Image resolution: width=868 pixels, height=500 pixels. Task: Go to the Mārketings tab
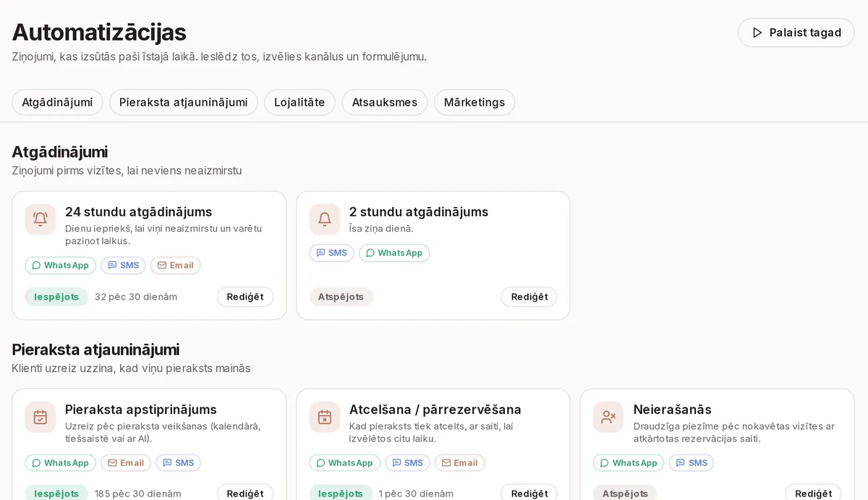[475, 103]
